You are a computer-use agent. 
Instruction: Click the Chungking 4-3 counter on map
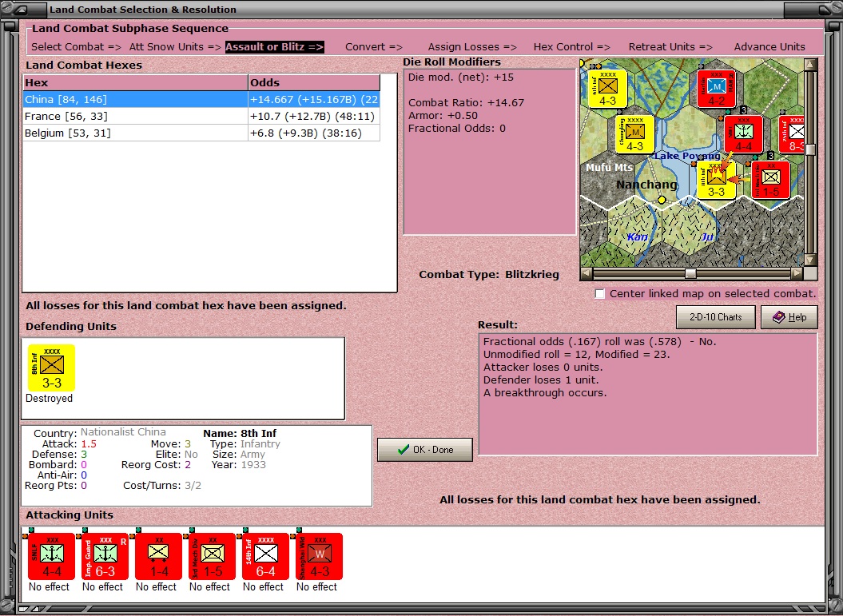click(x=635, y=134)
